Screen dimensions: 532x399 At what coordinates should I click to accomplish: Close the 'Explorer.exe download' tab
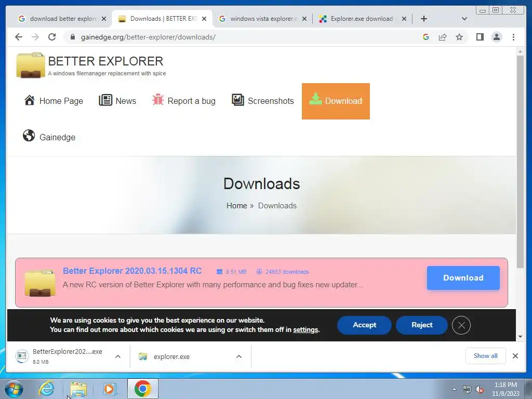click(x=404, y=19)
